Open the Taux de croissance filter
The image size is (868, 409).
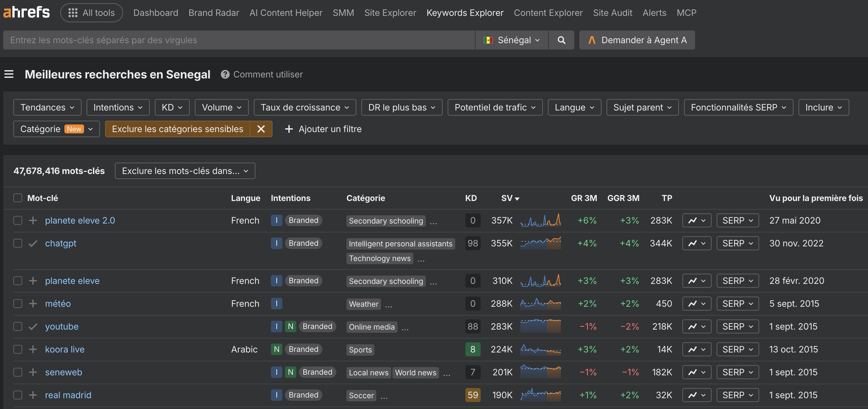(x=305, y=107)
